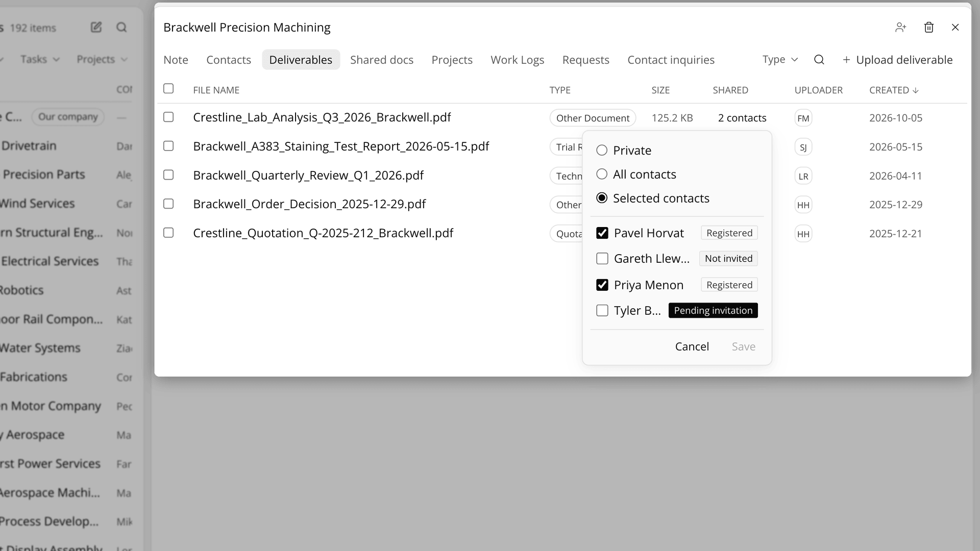Uncheck Pavel Horvat checkbox

602,233
